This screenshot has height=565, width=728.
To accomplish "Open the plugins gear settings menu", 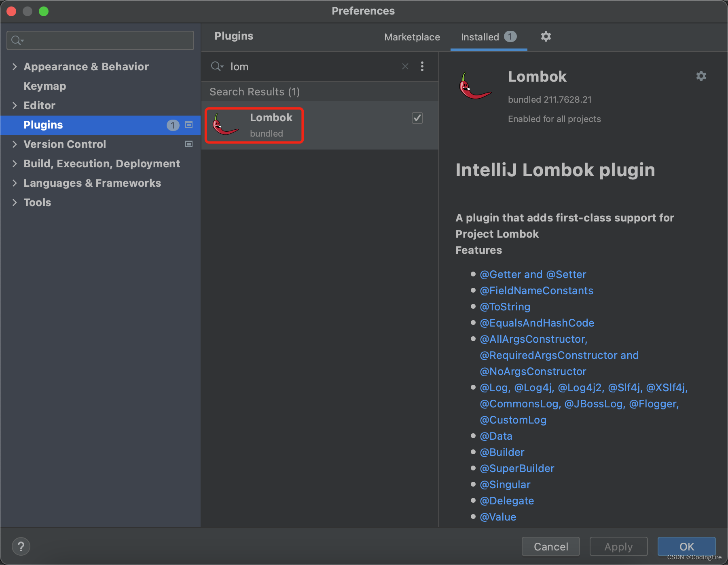I will (x=546, y=37).
